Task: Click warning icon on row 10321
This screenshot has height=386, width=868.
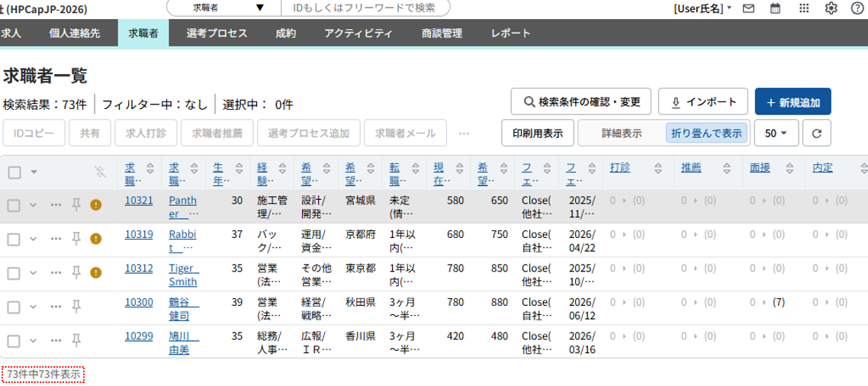Action: tap(95, 204)
